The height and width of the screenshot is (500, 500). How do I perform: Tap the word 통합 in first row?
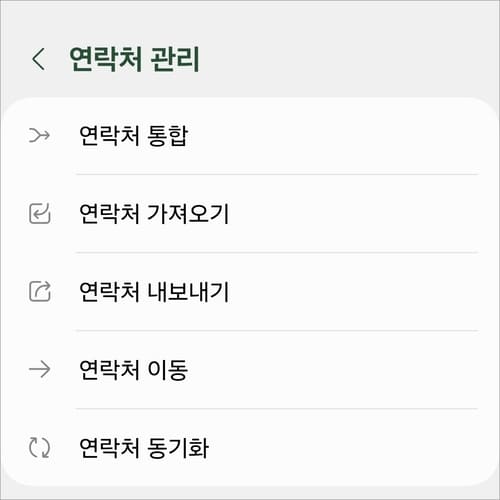tap(168, 136)
